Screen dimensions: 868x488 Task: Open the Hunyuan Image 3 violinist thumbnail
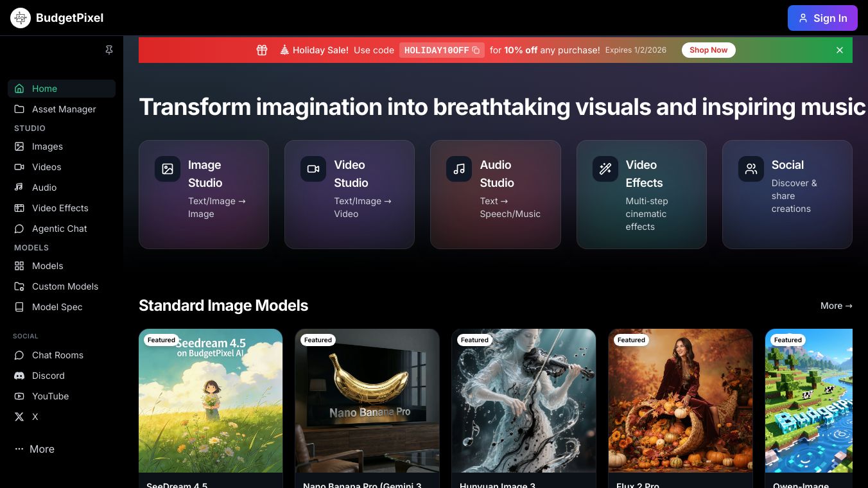coord(524,401)
